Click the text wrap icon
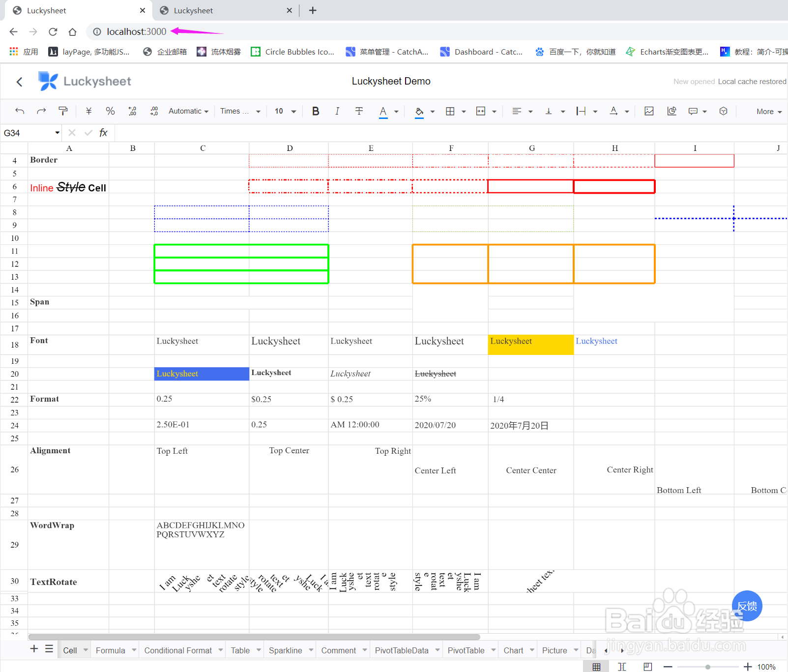This screenshot has width=788, height=672. (581, 111)
